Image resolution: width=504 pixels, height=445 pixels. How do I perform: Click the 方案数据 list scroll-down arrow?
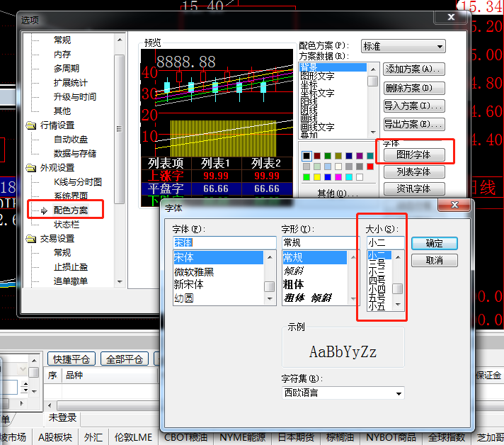373,132
